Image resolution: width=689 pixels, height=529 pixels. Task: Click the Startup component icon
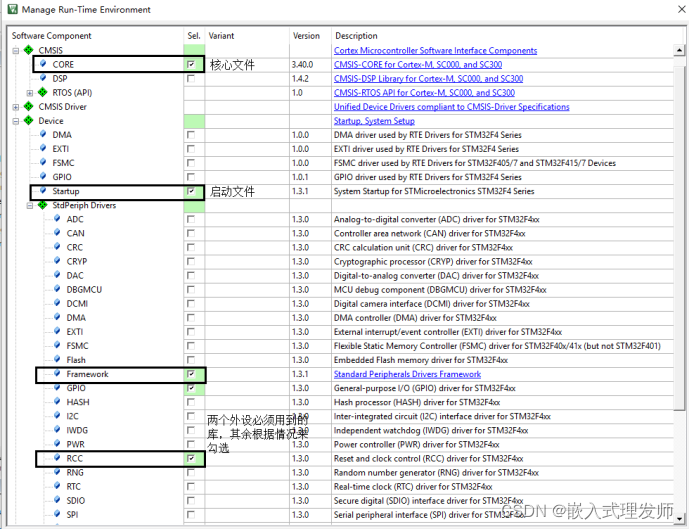(x=43, y=190)
